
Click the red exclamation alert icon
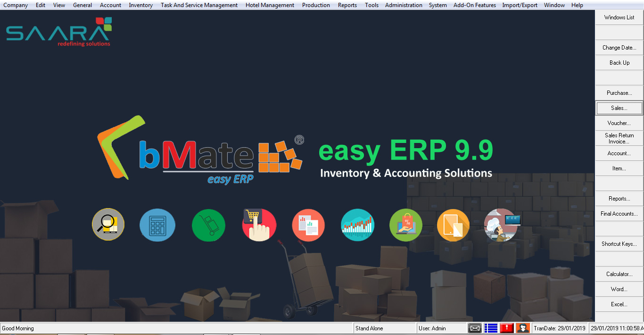[507, 328]
